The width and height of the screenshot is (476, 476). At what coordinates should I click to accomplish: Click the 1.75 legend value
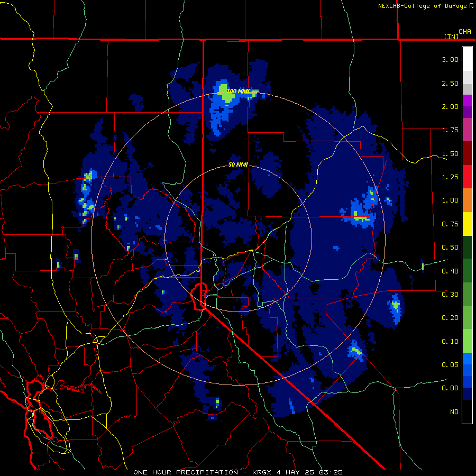tap(450, 130)
